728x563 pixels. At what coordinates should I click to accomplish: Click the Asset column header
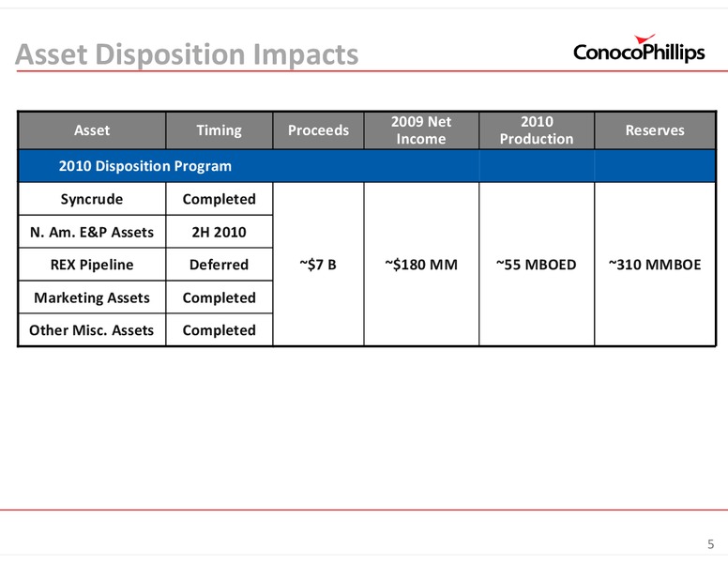[92, 130]
